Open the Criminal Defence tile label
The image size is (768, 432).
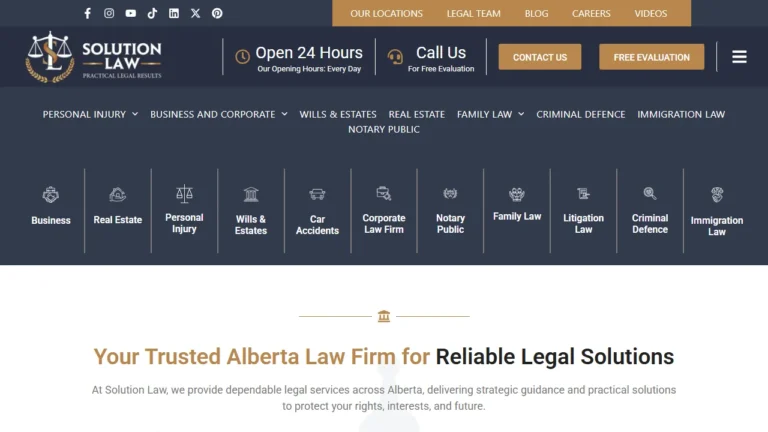point(650,223)
